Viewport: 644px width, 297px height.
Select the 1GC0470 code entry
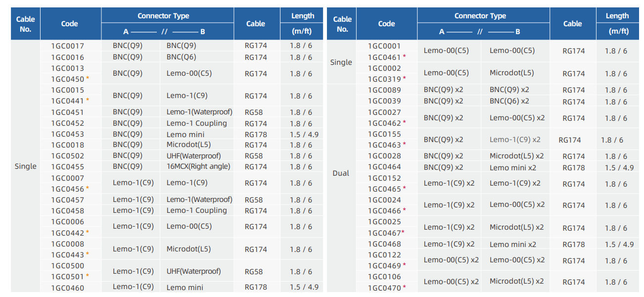tap(384, 288)
